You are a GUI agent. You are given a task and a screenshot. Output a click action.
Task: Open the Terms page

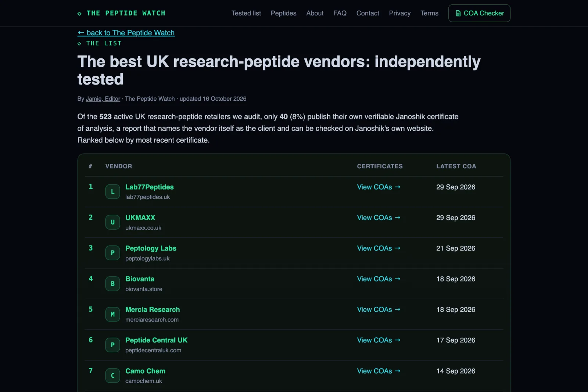429,13
